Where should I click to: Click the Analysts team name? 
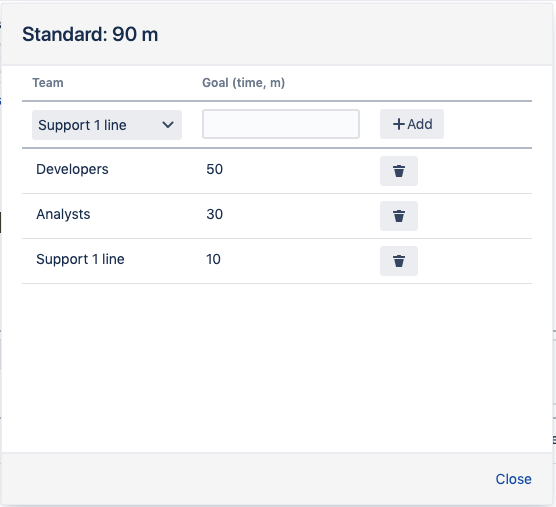(63, 214)
